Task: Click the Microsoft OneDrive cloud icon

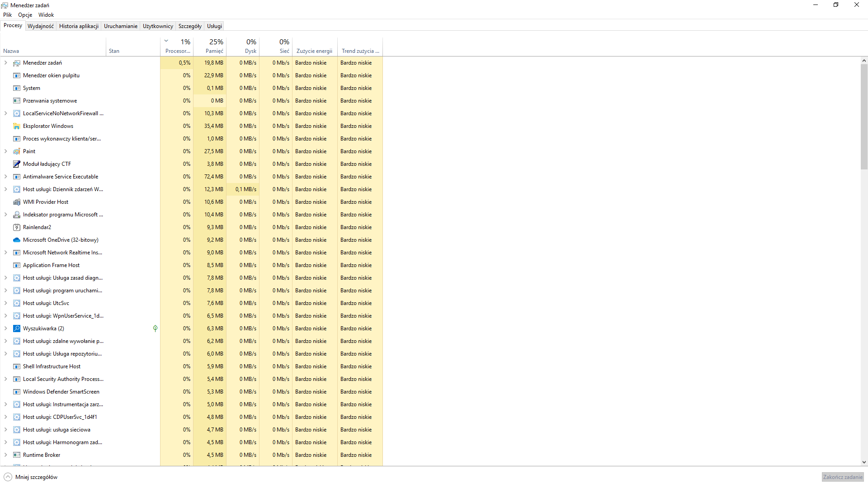Action: click(x=17, y=240)
